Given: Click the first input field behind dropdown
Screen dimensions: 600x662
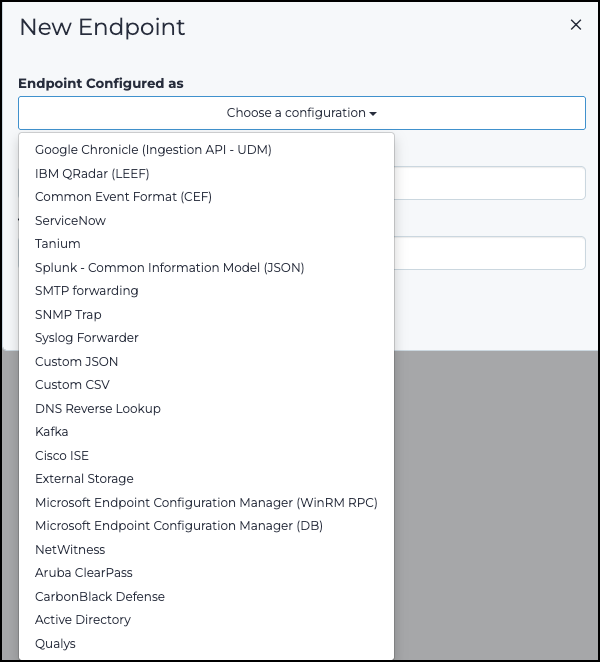Looking at the screenshot, I should (490, 183).
